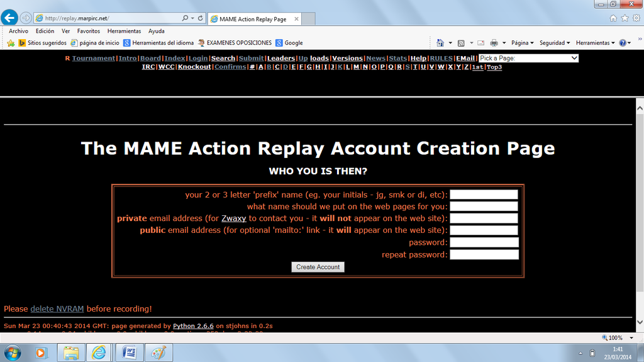The width and height of the screenshot is (644, 362).
Task: Open the Sitios sugeridos favorite
Action: (x=43, y=43)
